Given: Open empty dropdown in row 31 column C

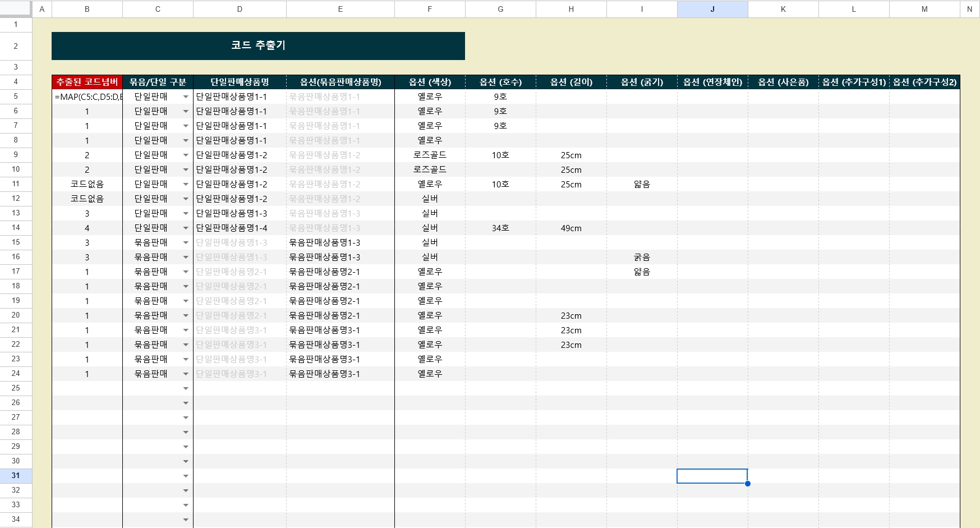Looking at the screenshot, I should coord(186,476).
